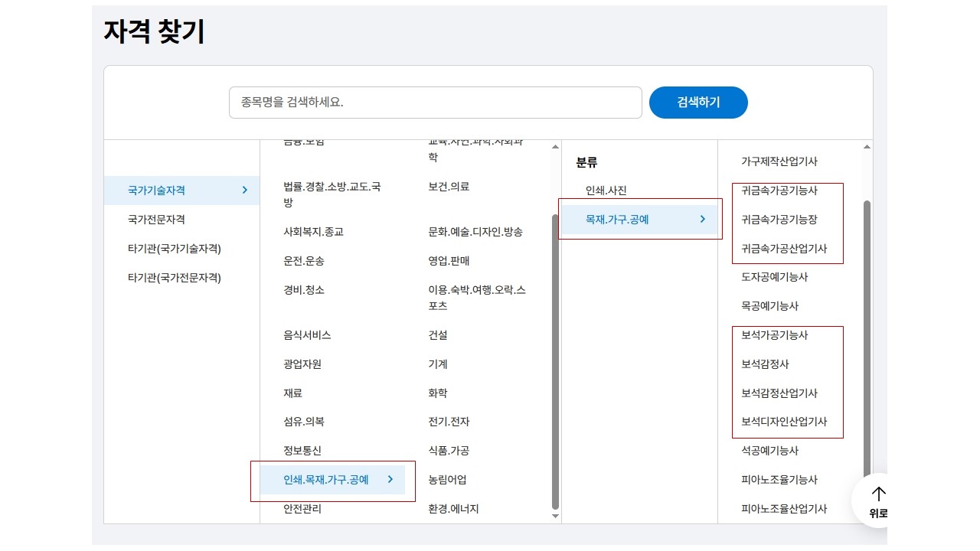Select 보석디자인산업기사 from the list
Viewport: 980px width, 551px height.
coord(784,422)
